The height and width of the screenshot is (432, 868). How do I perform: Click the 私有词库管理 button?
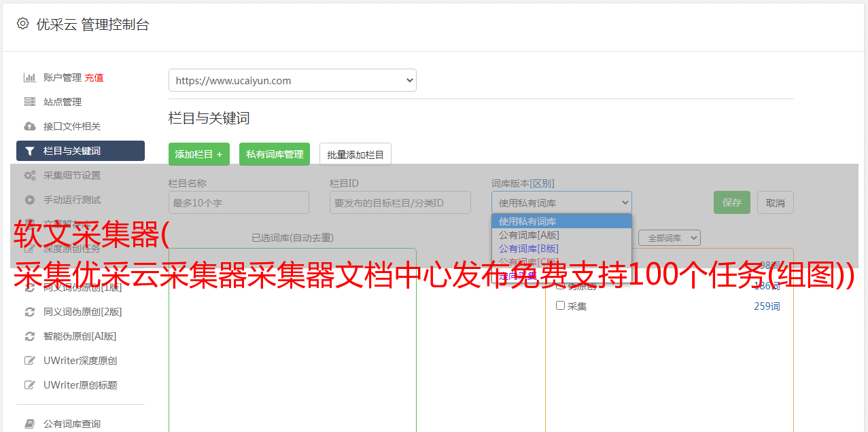(x=275, y=154)
